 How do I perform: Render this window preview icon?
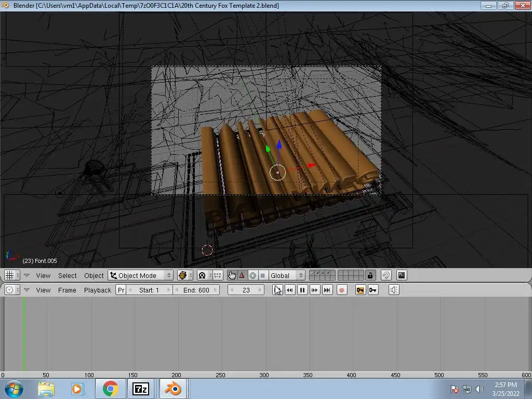coord(402,275)
